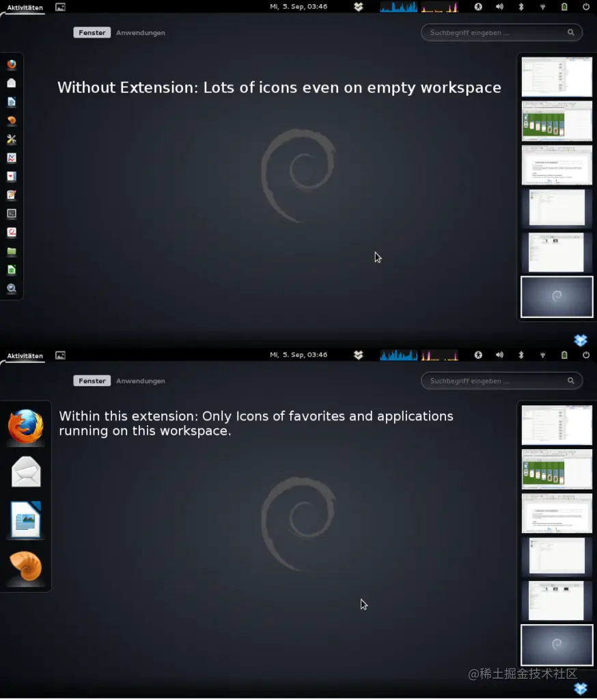Switch to the Anwendungen tab
This screenshot has height=700, width=597.
coord(140,32)
